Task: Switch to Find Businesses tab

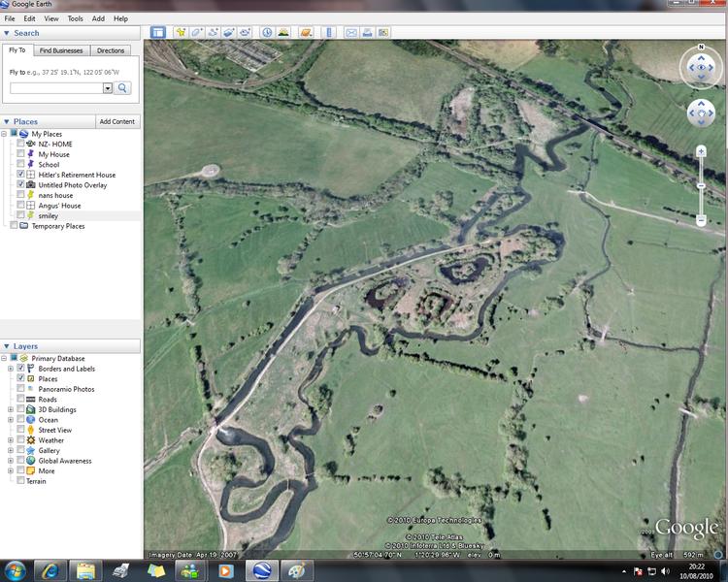Action: coord(62,50)
